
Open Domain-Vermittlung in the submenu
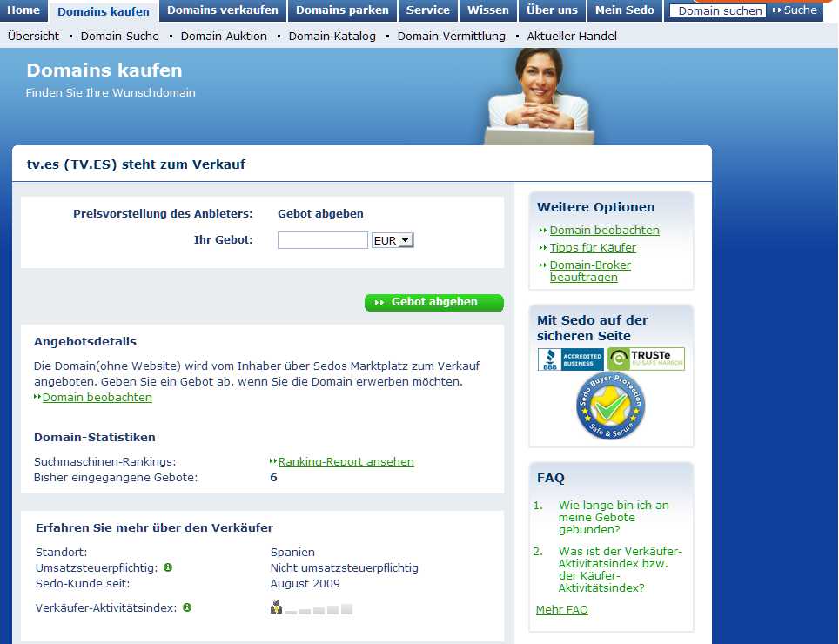452,37
